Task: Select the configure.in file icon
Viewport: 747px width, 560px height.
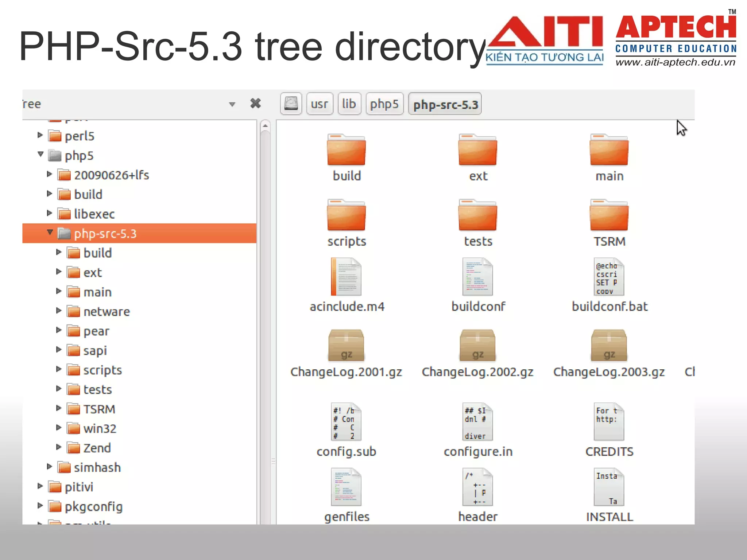Action: (477, 422)
